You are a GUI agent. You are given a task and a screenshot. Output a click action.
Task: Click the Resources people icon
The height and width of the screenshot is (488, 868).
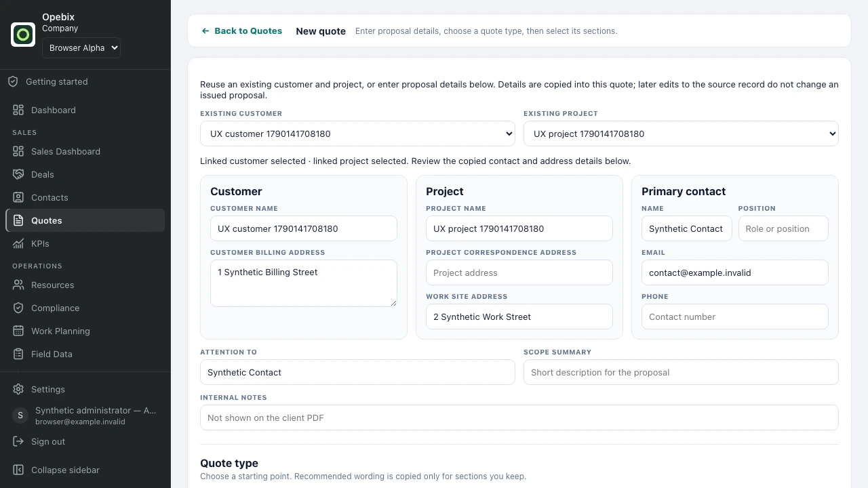18,285
